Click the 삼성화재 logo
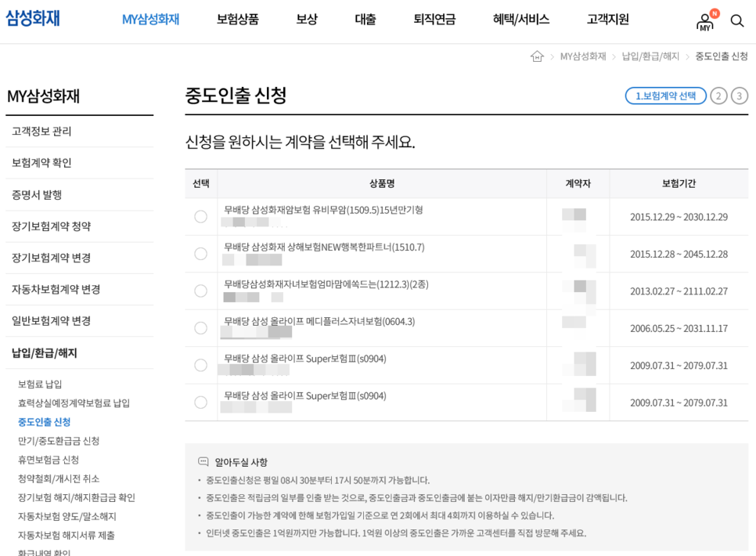This screenshot has height=556, width=756. click(x=33, y=18)
